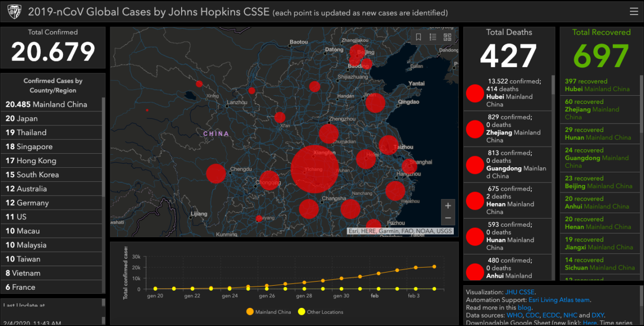Select the Hunan 29 recovered entry

(x=600, y=134)
